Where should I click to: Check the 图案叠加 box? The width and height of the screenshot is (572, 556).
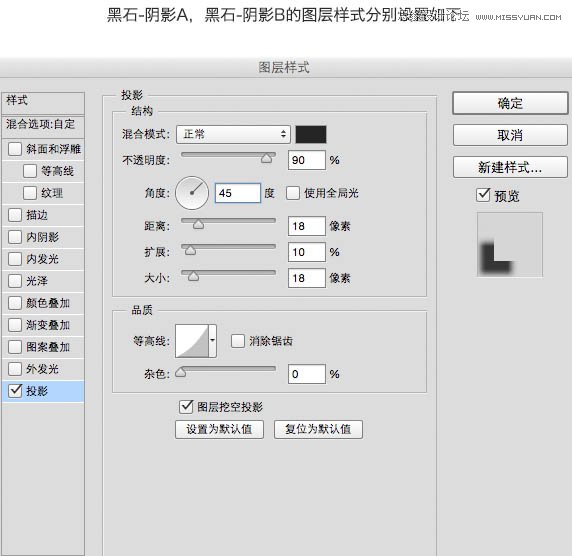[x=15, y=347]
